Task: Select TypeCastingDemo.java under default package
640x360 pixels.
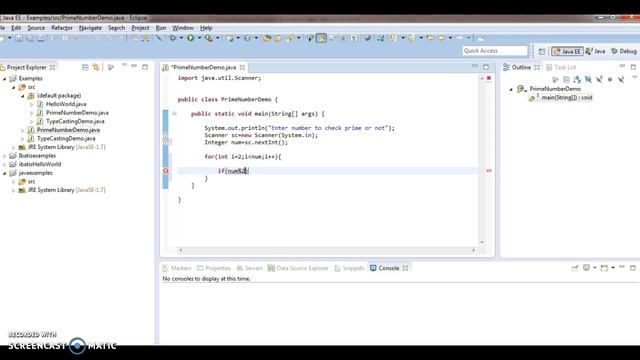Action: coord(75,121)
